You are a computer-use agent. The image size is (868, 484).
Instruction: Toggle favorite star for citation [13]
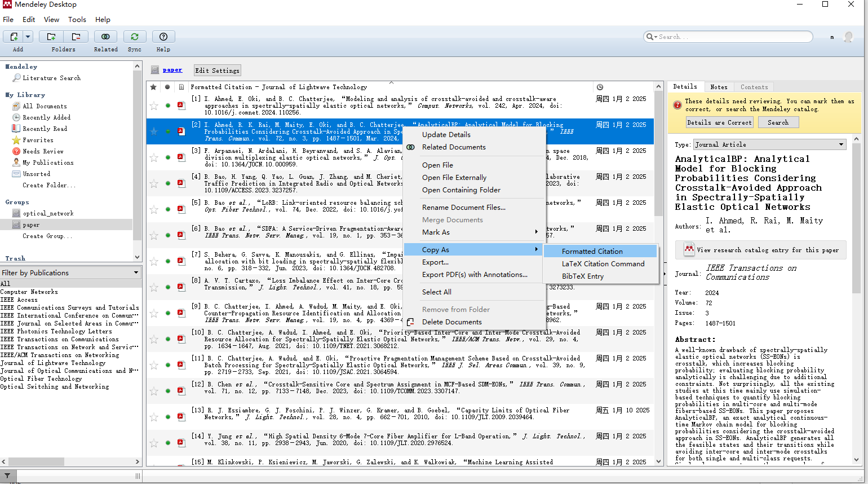(153, 417)
